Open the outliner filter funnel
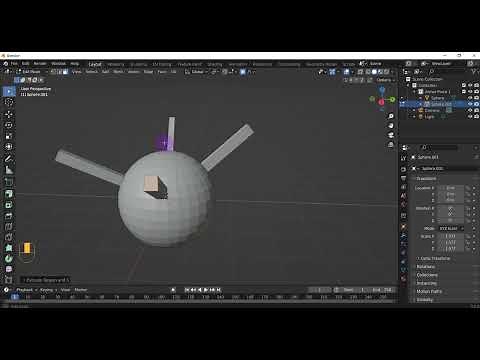This screenshot has width=480, height=360. coord(474,71)
